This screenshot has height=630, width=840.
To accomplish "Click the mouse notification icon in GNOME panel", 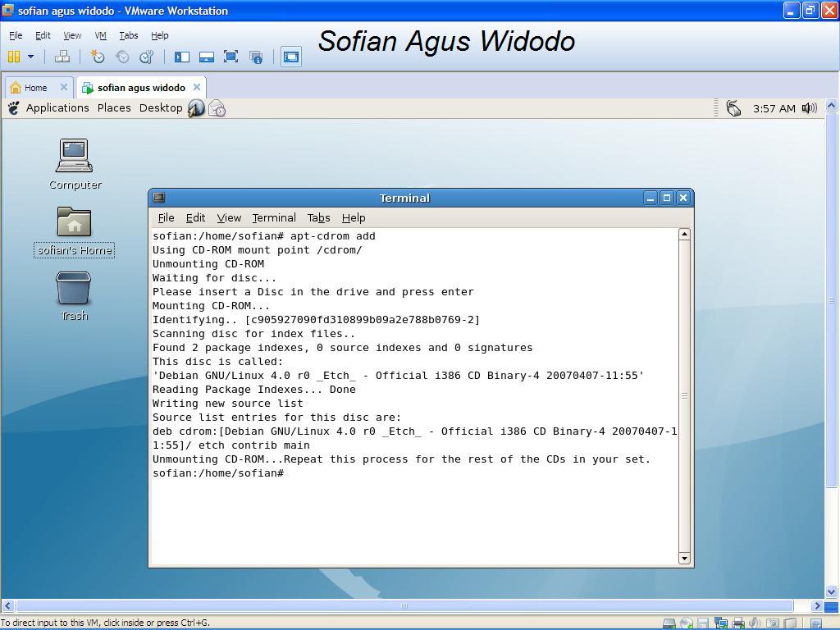I will [x=733, y=108].
